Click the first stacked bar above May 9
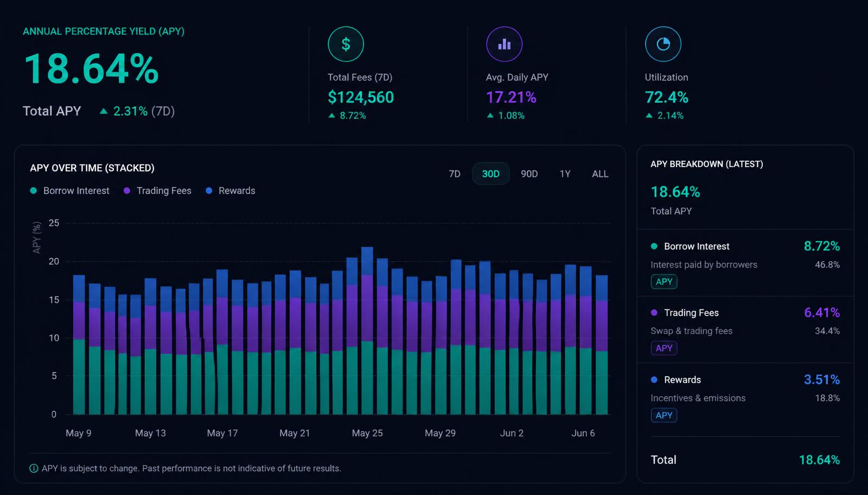The width and height of the screenshot is (868, 495). tap(79, 345)
